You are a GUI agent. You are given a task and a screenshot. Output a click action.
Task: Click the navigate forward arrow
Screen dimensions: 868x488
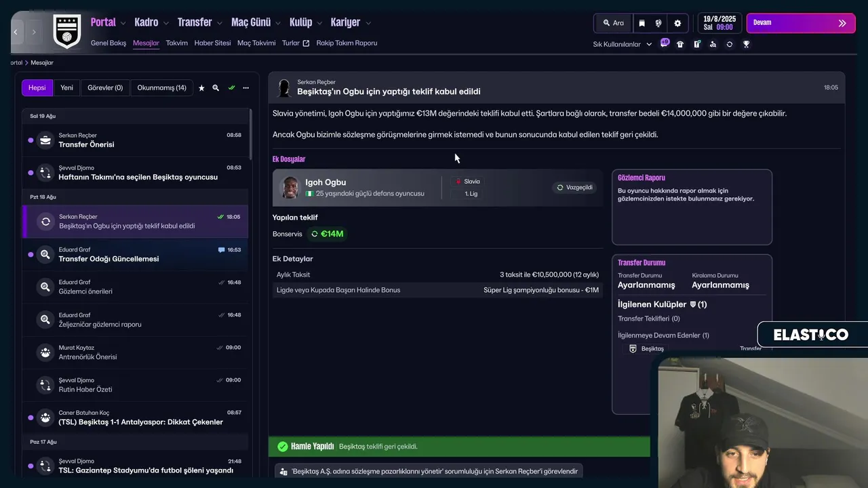(34, 32)
